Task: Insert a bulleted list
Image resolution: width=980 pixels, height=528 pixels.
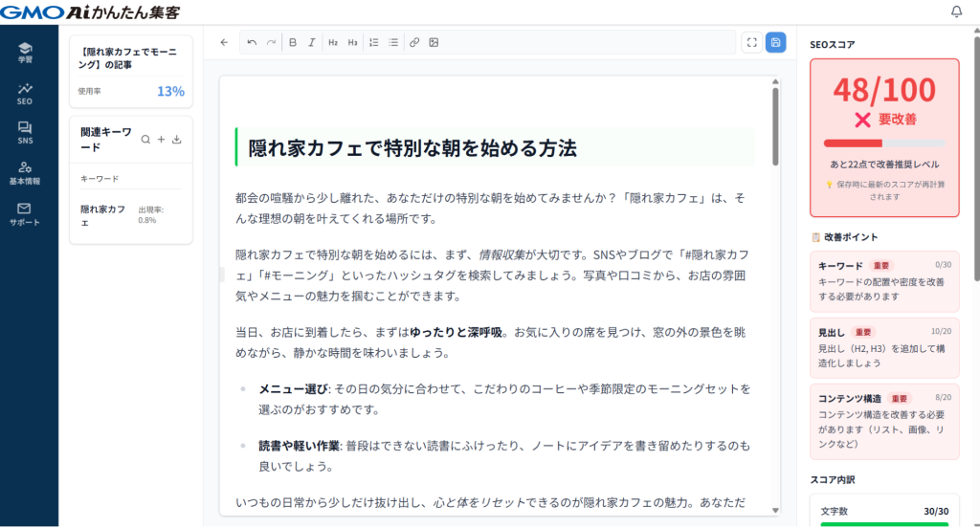Action: (393, 42)
